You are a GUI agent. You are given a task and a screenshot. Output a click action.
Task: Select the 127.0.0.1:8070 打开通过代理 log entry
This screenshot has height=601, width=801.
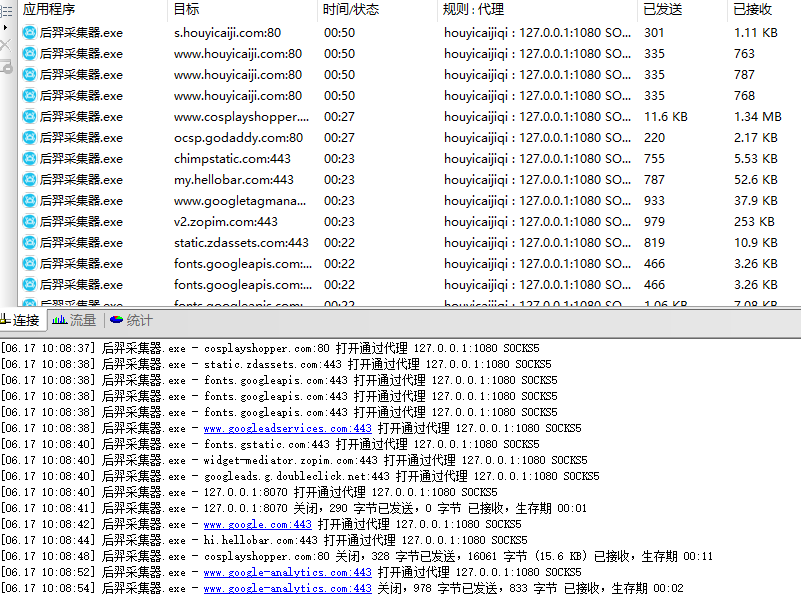point(249,492)
